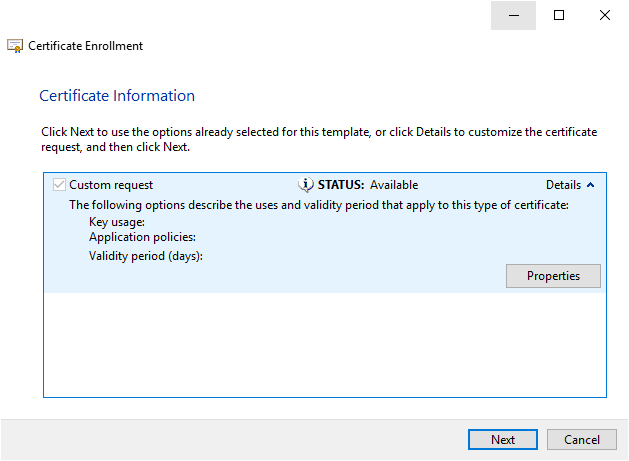Collapse details using the up chevron

click(590, 185)
